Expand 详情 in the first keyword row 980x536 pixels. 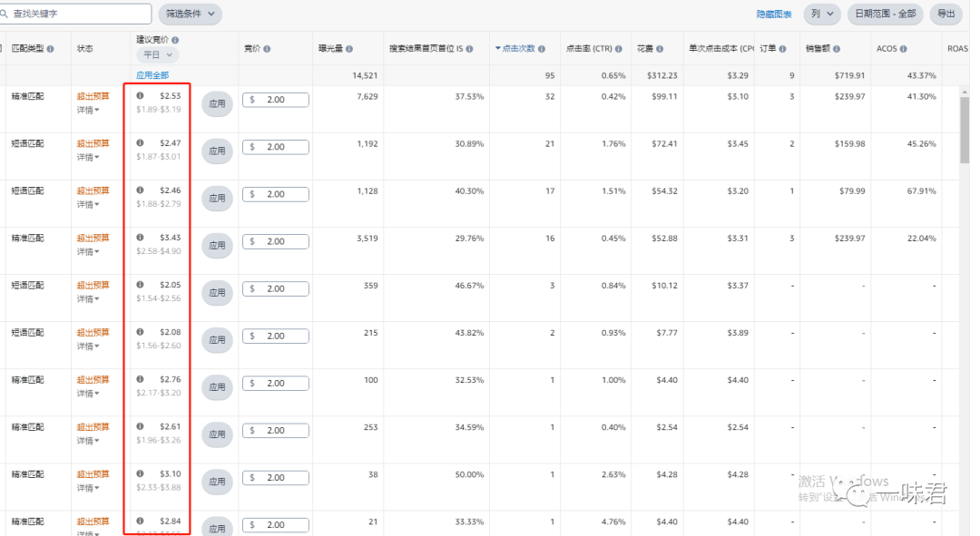point(85,110)
